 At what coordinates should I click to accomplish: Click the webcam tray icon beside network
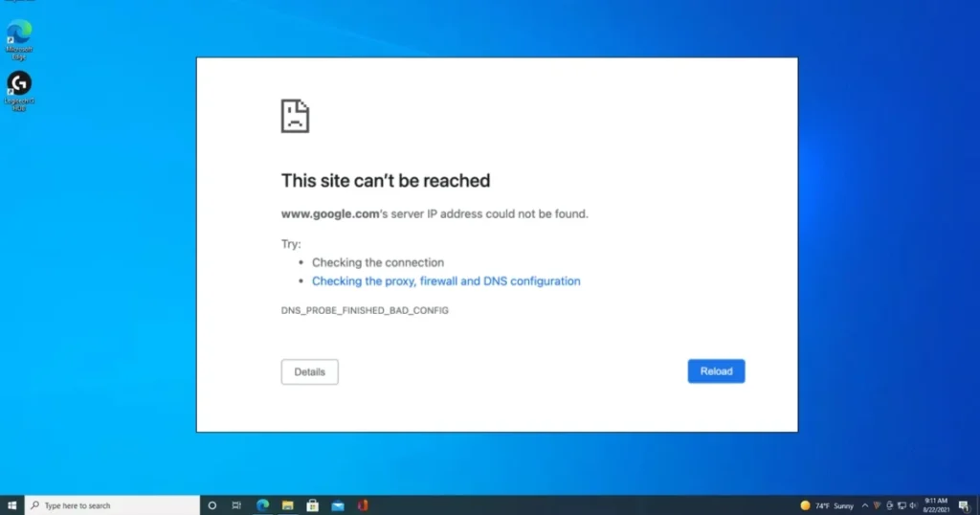(x=889, y=505)
